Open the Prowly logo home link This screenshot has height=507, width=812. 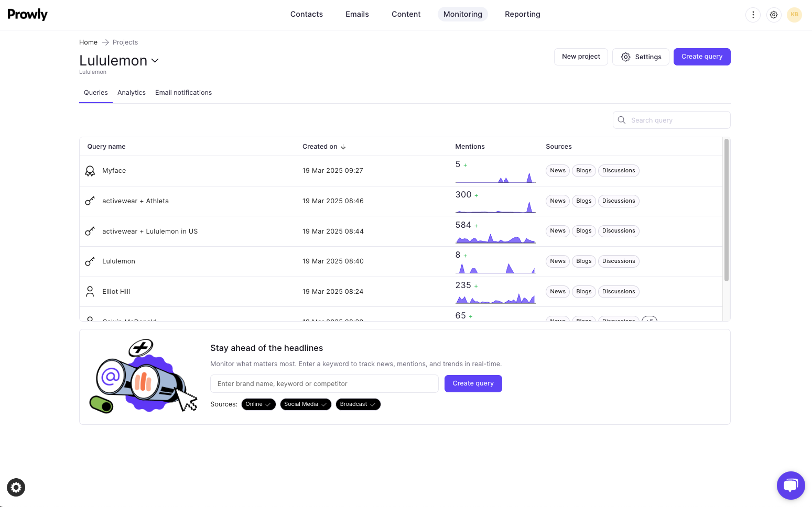pos(27,14)
